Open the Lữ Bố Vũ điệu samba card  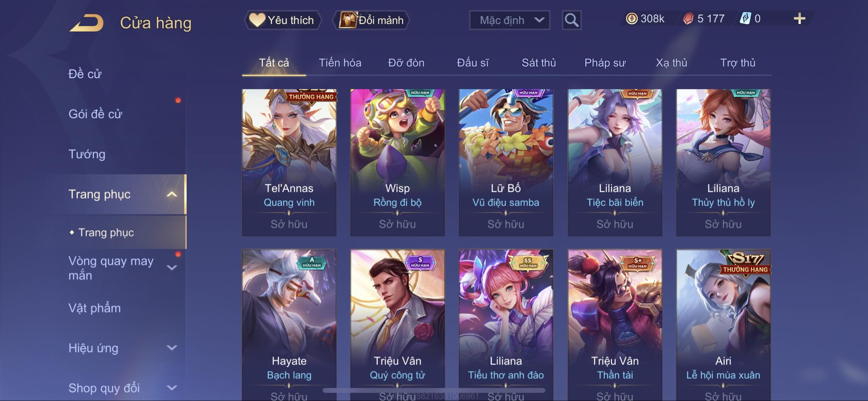click(x=506, y=163)
